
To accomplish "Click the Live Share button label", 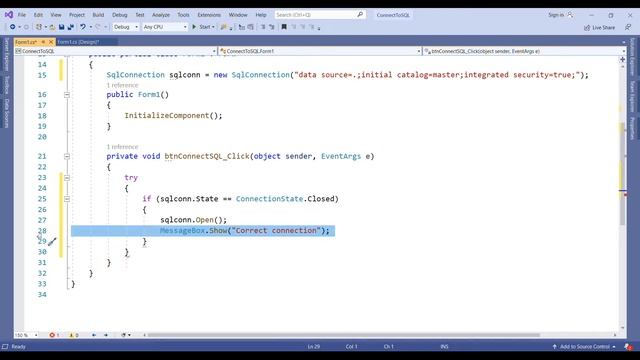I will 603,27.
